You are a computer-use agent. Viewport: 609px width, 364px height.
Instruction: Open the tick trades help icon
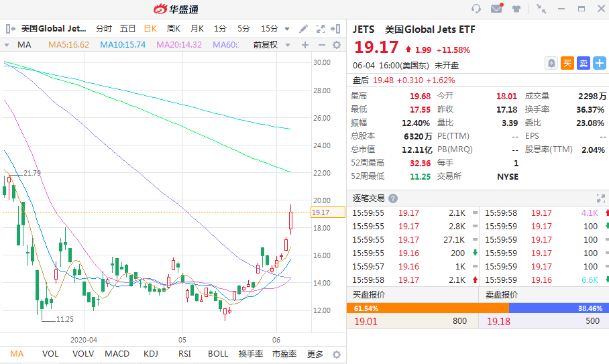pyautogui.click(x=393, y=198)
